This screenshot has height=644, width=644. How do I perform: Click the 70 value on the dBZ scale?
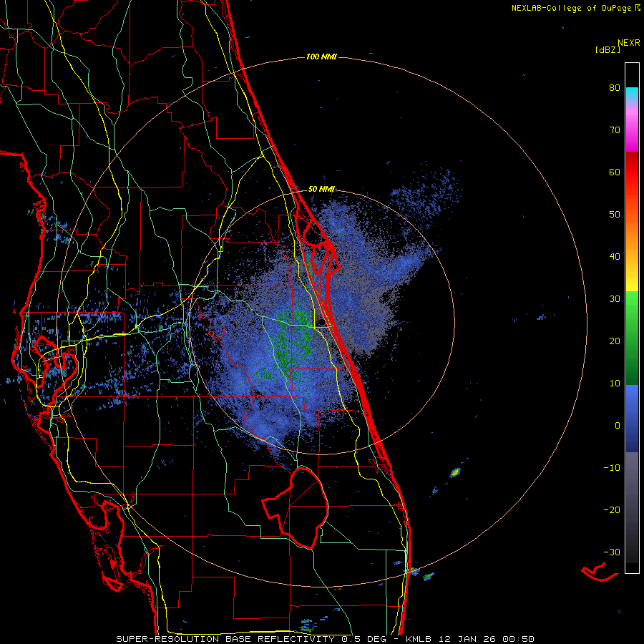point(615,130)
